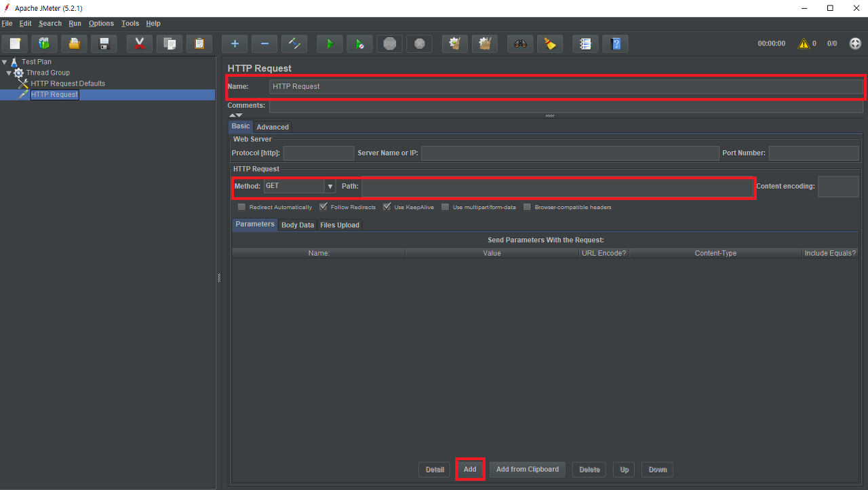Image resolution: width=868 pixels, height=490 pixels.
Task: Copy the element with Copy icon
Action: [x=170, y=44]
